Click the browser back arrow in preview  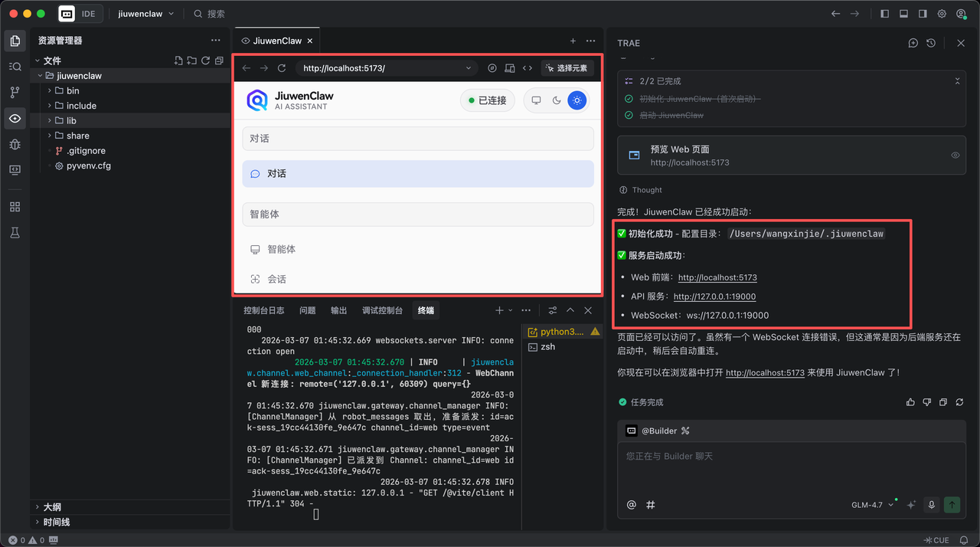coord(247,68)
